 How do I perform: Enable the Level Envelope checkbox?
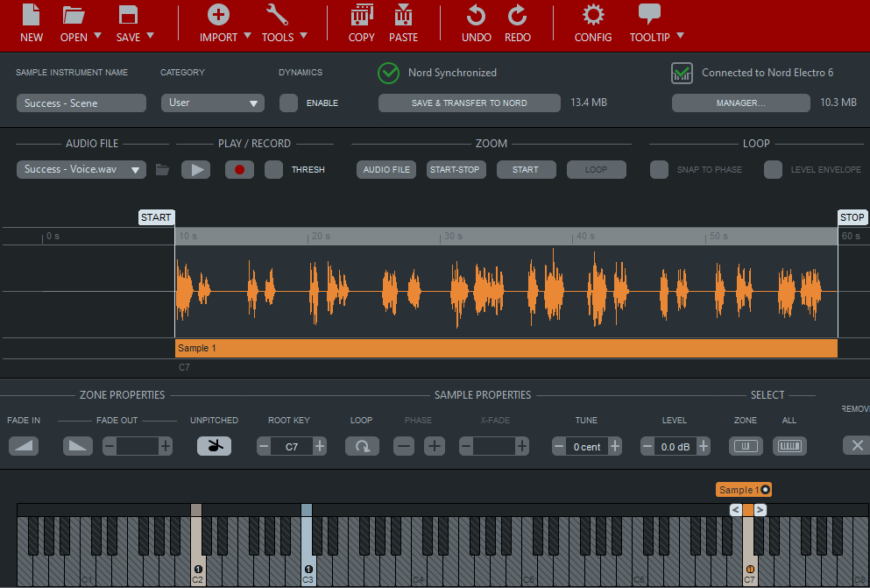coord(773,170)
